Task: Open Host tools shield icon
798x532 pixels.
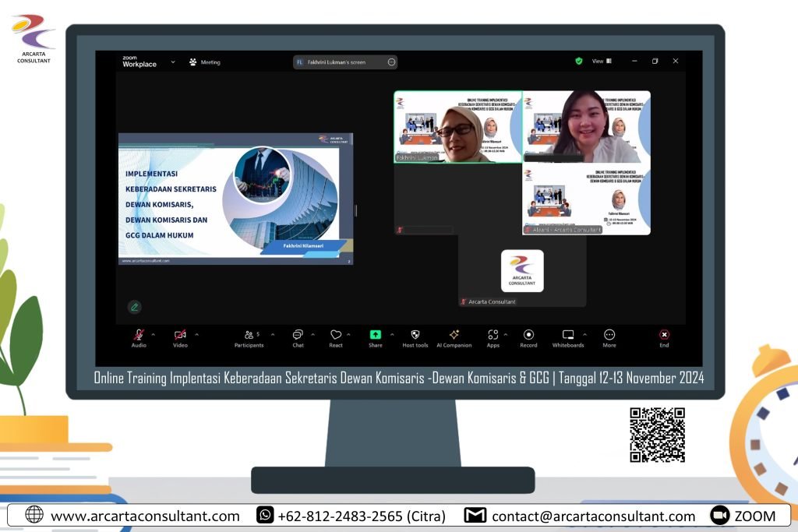Action: coord(415,336)
